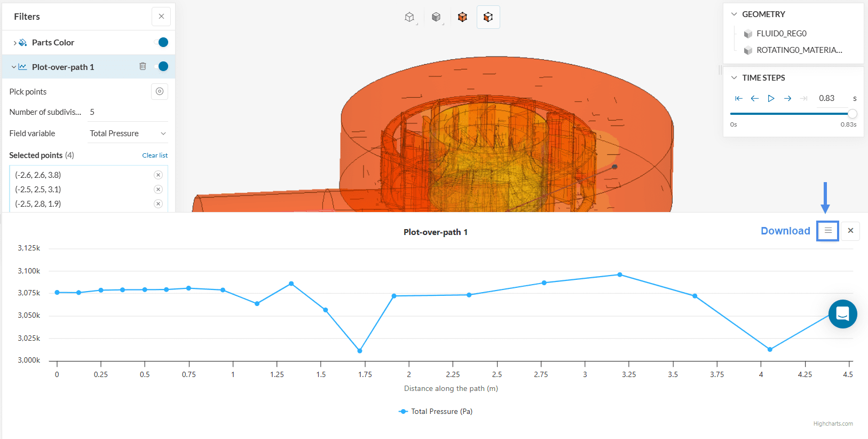Toggle Plot-over-path 1 filter visibility
The image size is (868, 439).
(161, 66)
